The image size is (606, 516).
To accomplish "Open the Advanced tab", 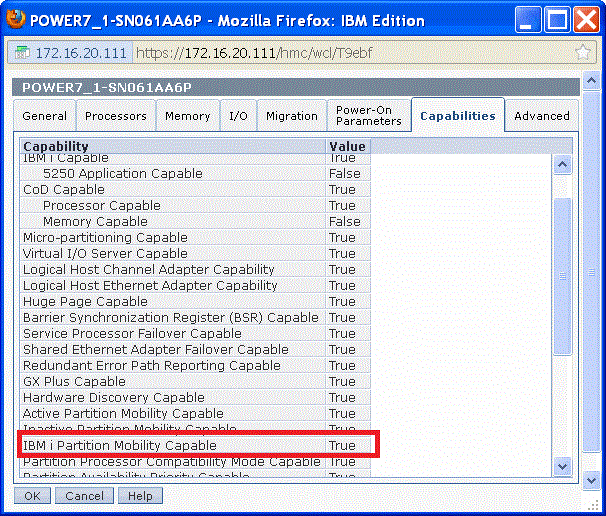I will pyautogui.click(x=541, y=116).
